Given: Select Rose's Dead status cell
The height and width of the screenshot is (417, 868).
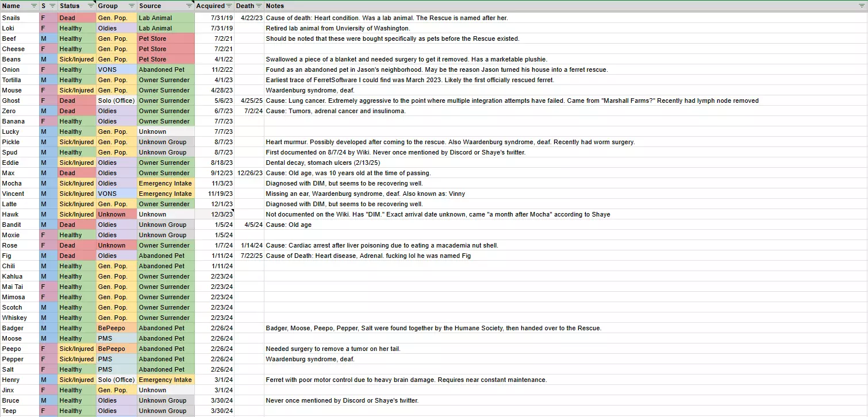Looking at the screenshot, I should point(76,245).
